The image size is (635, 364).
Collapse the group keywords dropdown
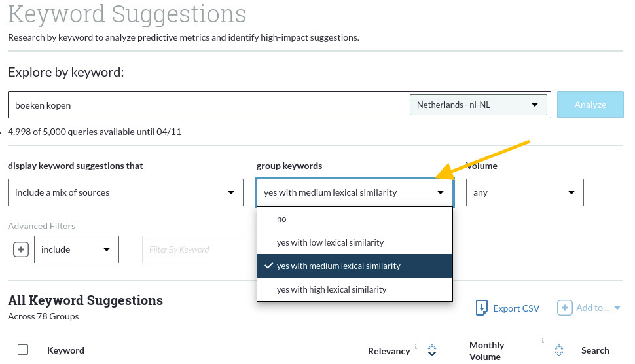354,193
